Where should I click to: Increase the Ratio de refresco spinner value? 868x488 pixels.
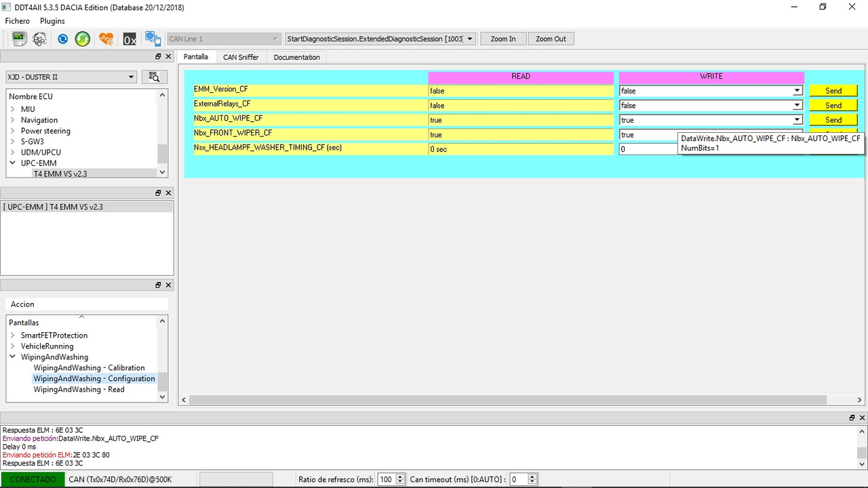[400, 476]
